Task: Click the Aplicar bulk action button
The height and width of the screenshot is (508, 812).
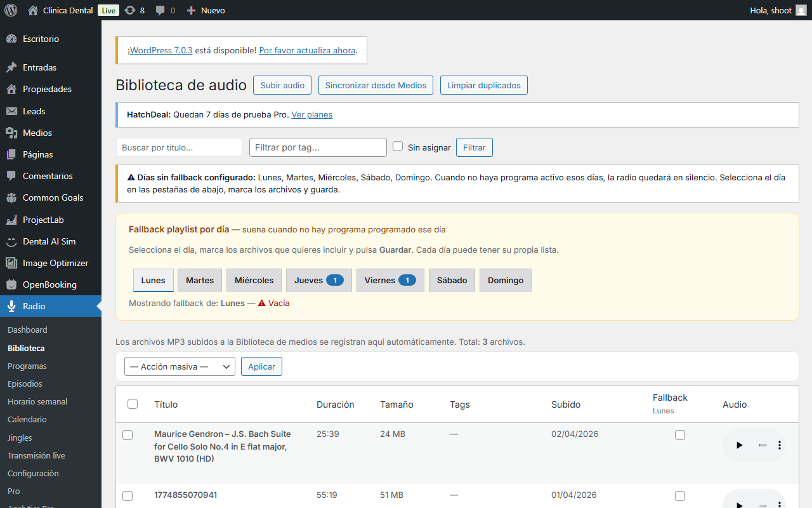Action: 261,366
